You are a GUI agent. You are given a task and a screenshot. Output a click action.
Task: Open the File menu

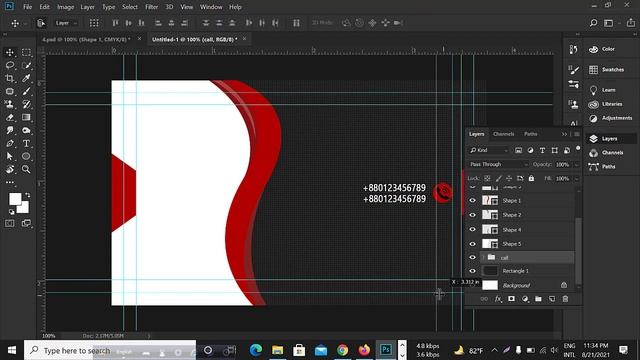(x=27, y=7)
